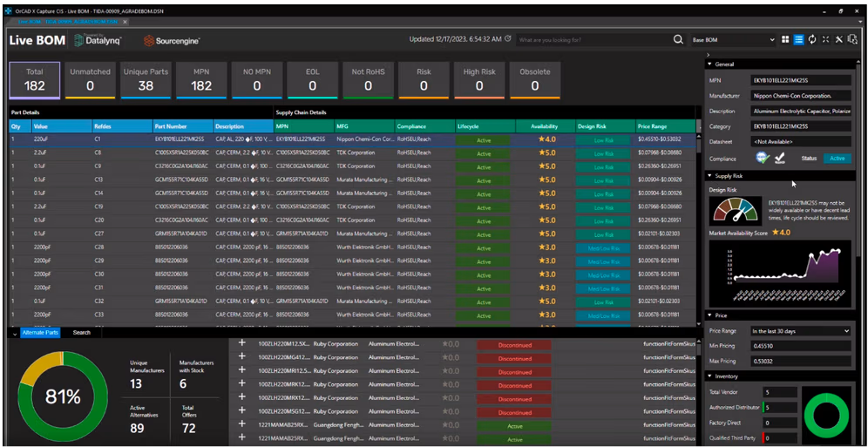The image size is (868, 447).
Task: Collapse the bottom panel chevron beside Alternate Parts
Action: click(x=14, y=333)
